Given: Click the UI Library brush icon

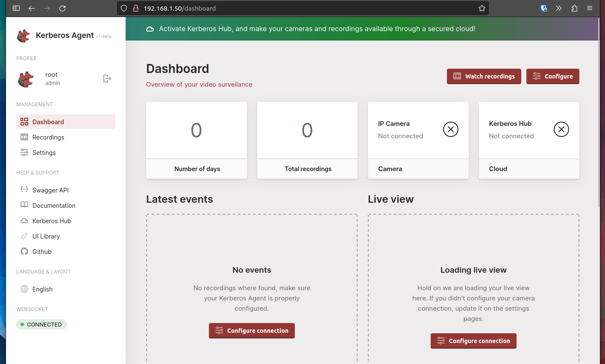Looking at the screenshot, I should 24,236.
